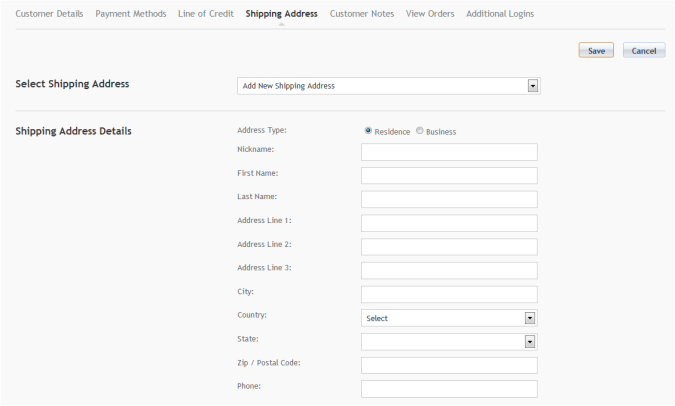Switch to the Customer Details tab
The width and height of the screenshot is (675, 406).
(49, 14)
